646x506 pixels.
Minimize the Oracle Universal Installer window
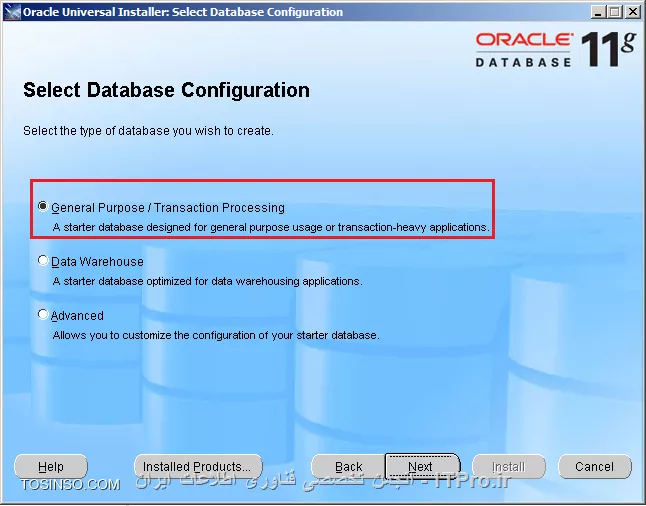599,12
